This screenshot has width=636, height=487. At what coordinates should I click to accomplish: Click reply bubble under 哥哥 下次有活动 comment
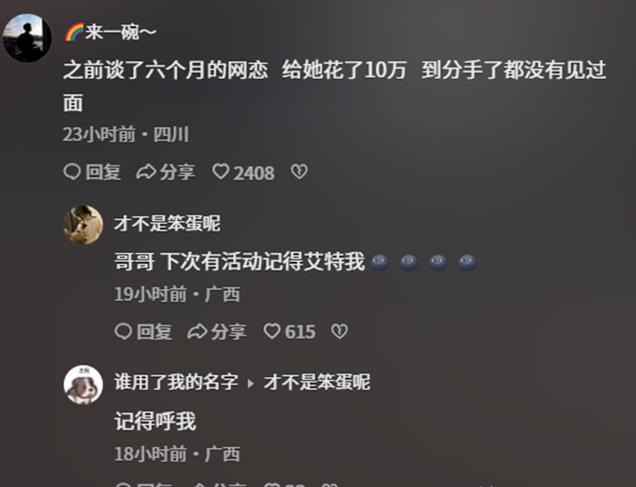pyautogui.click(x=123, y=331)
